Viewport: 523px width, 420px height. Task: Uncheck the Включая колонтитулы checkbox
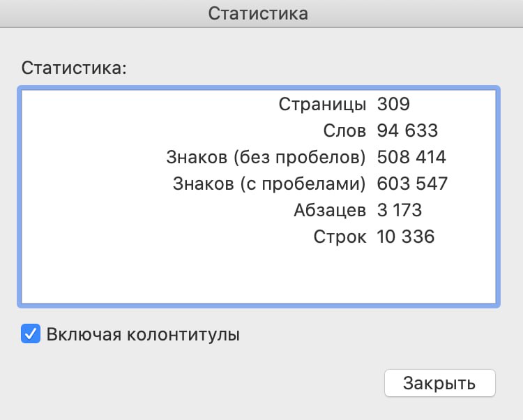(31, 333)
